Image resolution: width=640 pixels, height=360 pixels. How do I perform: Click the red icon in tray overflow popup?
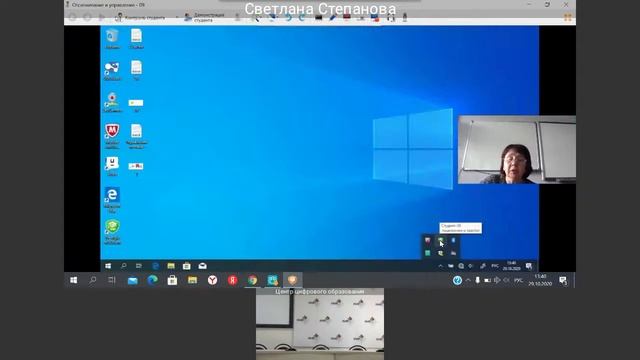(x=427, y=240)
